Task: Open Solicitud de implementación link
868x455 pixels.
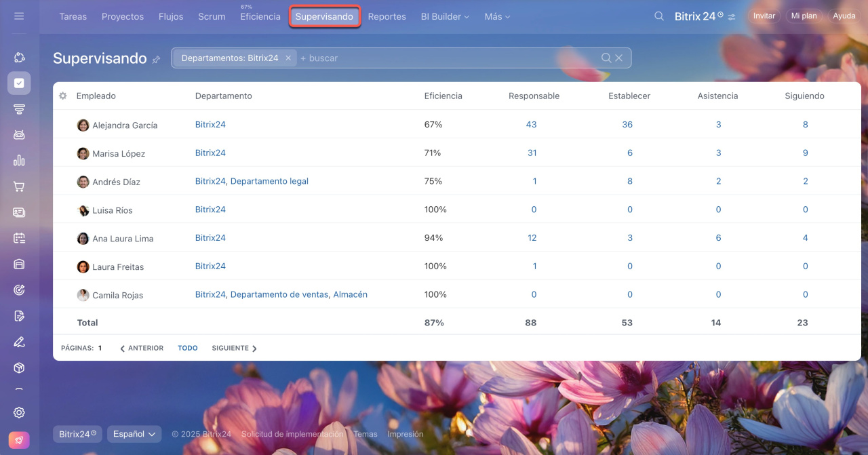Action: coord(292,434)
